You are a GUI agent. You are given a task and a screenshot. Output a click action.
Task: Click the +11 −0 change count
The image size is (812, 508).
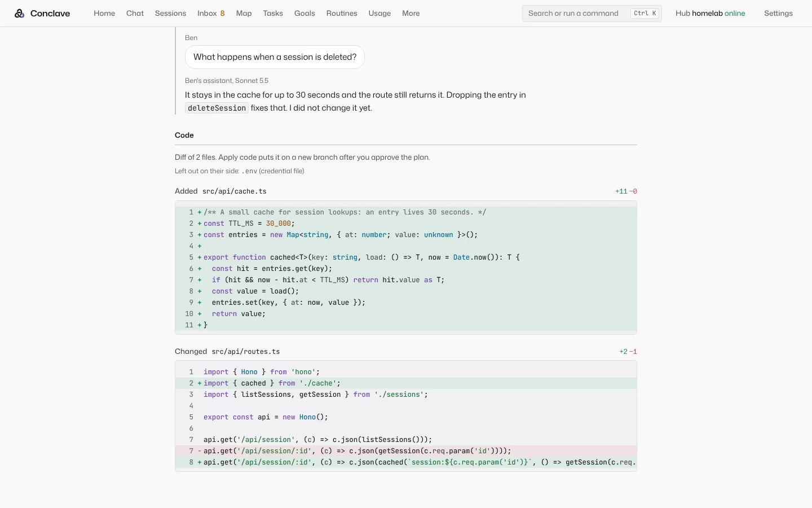626,191
